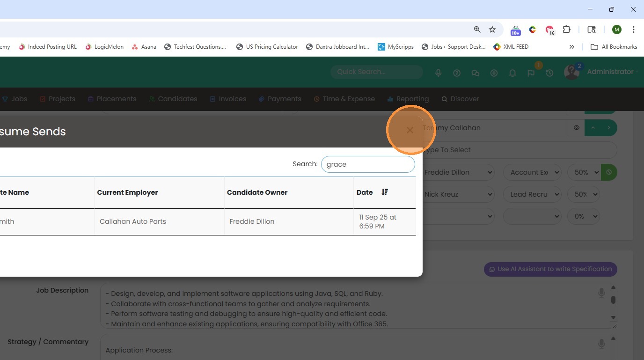Click the microphone icon beside Quick Search
The width and height of the screenshot is (644, 360).
click(439, 73)
